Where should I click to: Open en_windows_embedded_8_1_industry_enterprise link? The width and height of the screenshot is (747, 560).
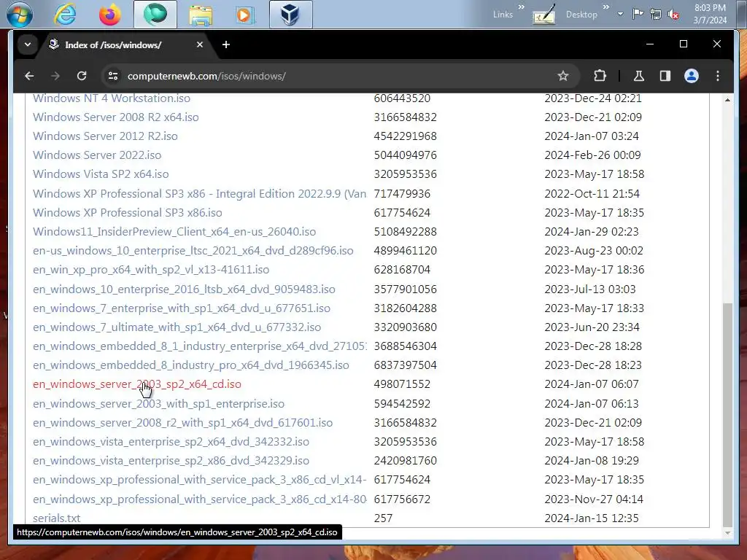point(200,346)
